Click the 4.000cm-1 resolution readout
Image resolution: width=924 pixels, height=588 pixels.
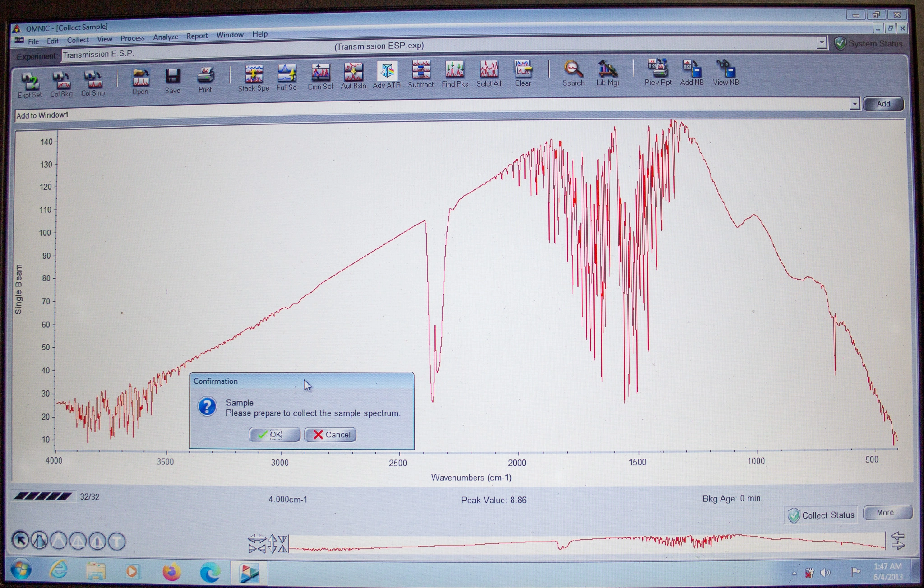tap(288, 500)
